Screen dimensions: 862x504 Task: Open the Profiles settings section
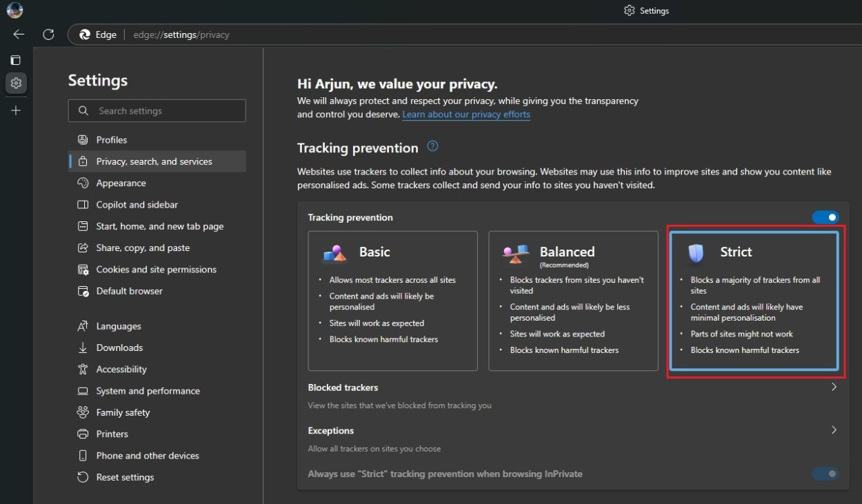point(110,139)
